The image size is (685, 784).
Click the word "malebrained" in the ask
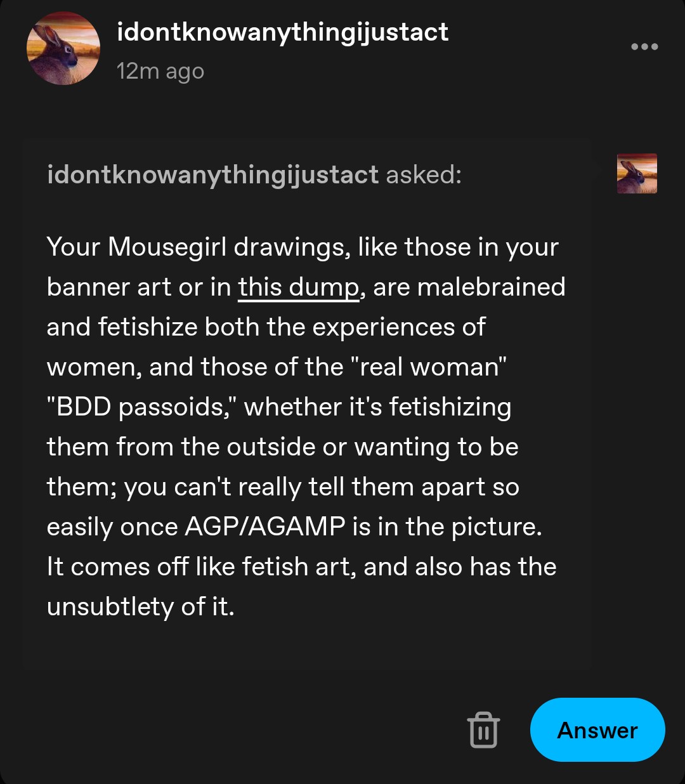(492, 287)
